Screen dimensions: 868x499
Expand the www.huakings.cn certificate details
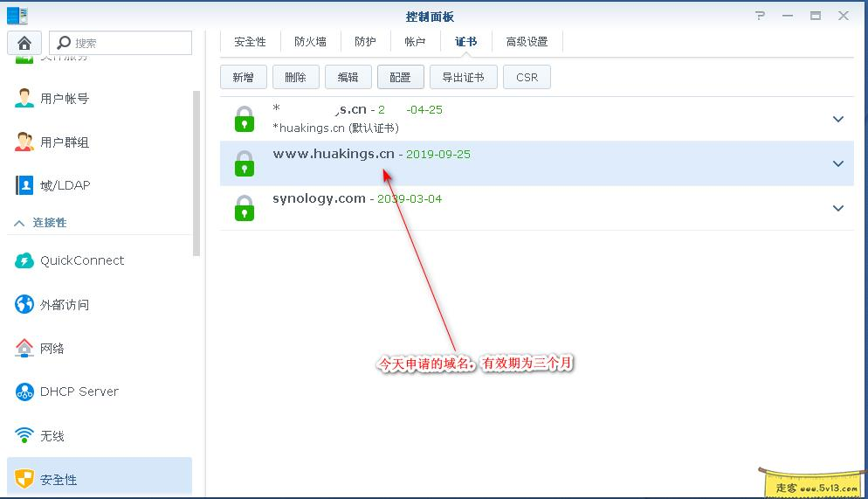coord(838,163)
